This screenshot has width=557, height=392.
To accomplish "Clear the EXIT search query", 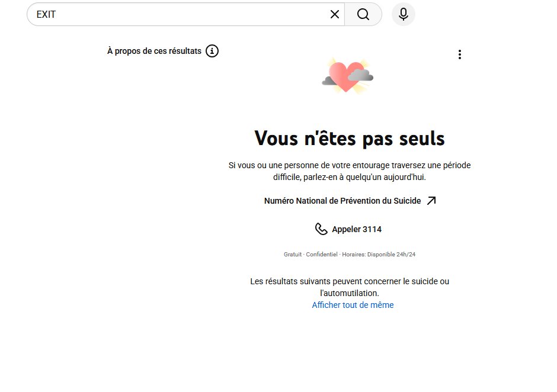I will tap(334, 14).
